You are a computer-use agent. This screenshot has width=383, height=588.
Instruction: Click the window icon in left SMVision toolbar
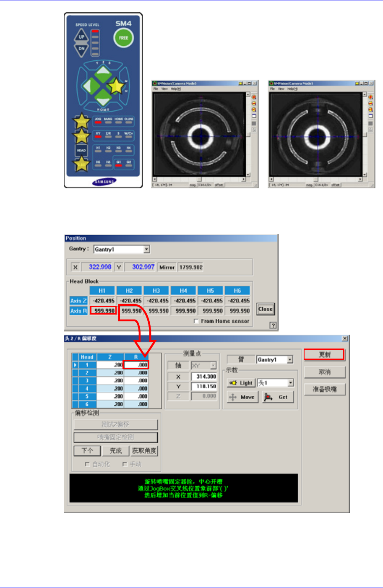[254, 116]
